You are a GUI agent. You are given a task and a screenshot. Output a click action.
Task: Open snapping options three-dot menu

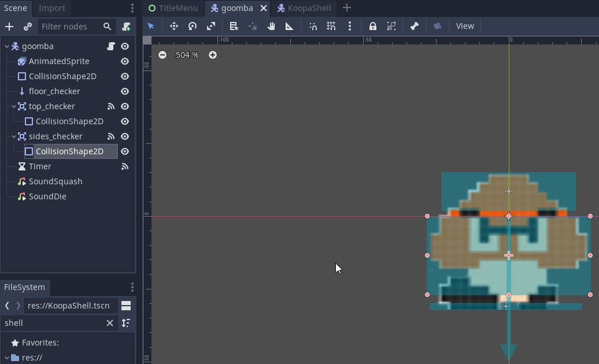click(x=350, y=26)
